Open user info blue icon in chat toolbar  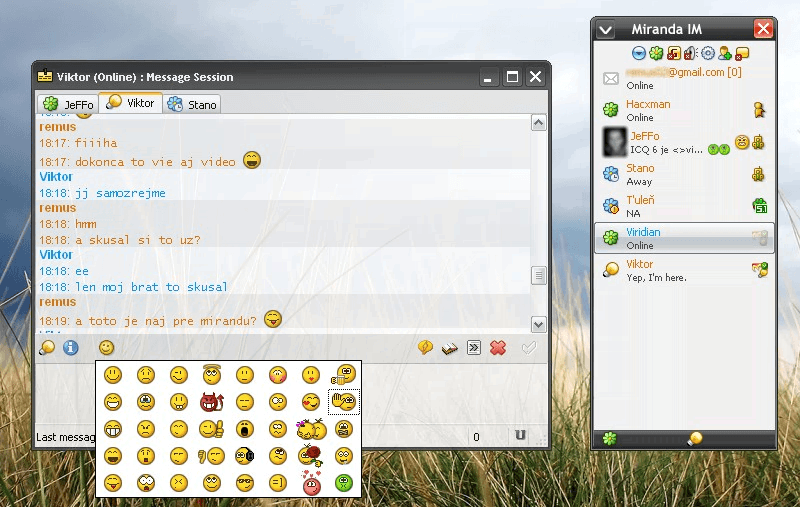[70, 348]
